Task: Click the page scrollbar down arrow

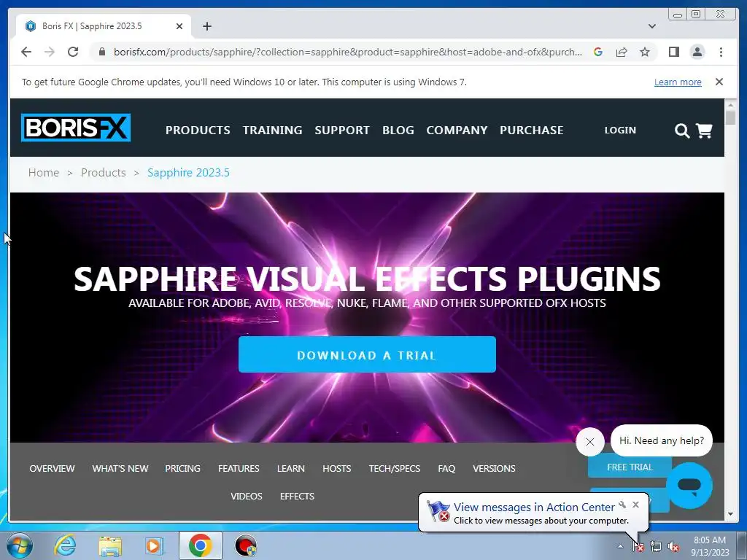Action: tap(731, 514)
